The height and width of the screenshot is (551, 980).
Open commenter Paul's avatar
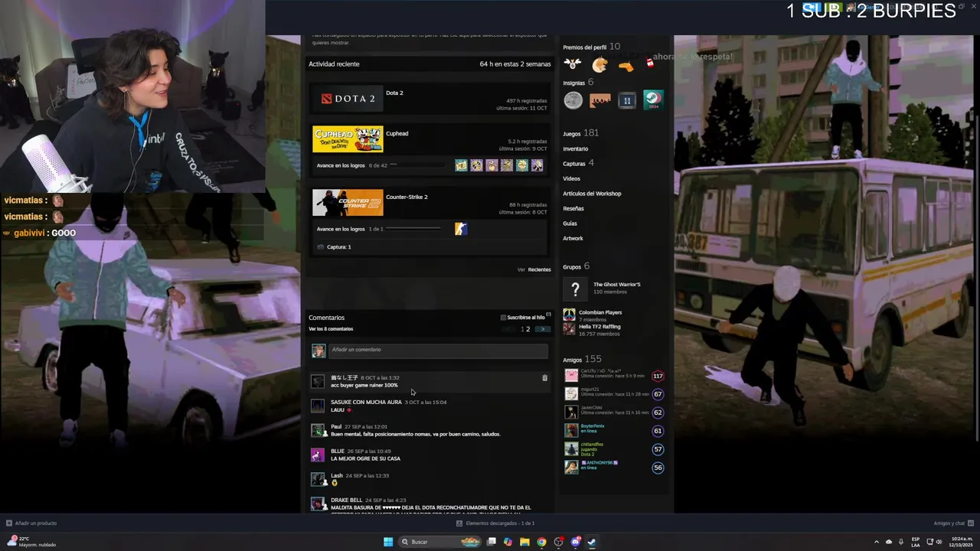318,431
